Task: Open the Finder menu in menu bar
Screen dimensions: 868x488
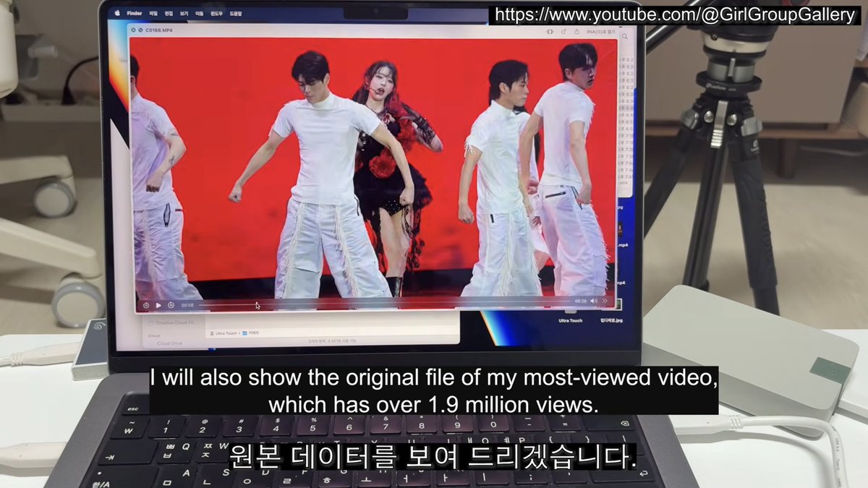Action: click(135, 13)
